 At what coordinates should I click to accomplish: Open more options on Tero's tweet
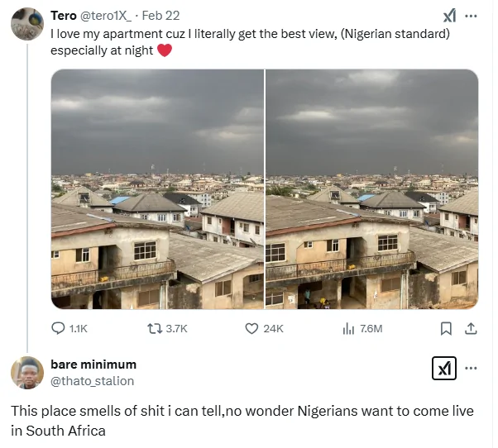tap(472, 16)
